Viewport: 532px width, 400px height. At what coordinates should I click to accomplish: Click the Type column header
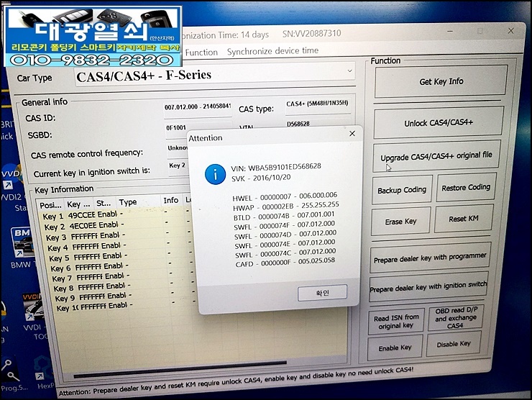139,203
